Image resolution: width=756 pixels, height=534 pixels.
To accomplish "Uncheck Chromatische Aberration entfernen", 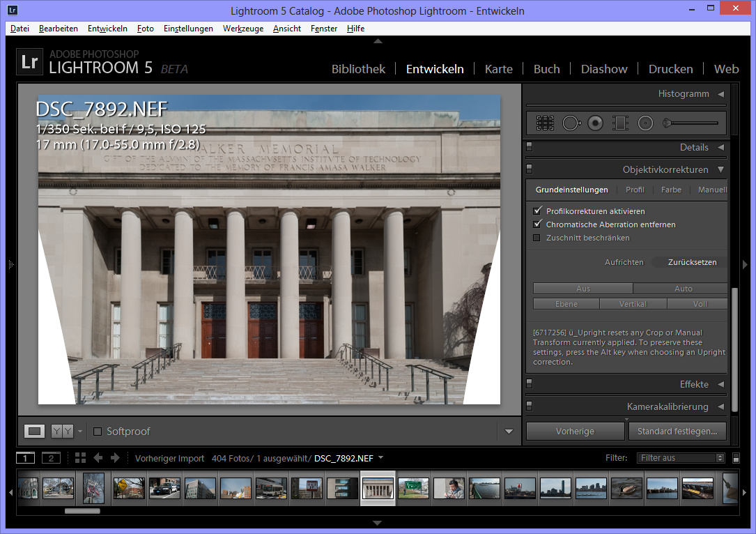I will [x=537, y=224].
